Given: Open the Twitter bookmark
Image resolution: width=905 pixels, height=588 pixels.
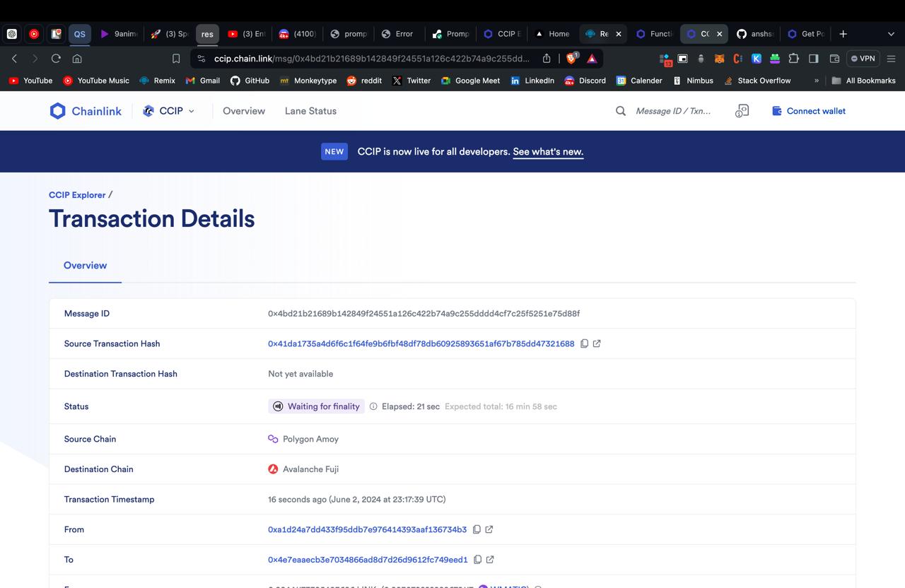Looking at the screenshot, I should 411,81.
